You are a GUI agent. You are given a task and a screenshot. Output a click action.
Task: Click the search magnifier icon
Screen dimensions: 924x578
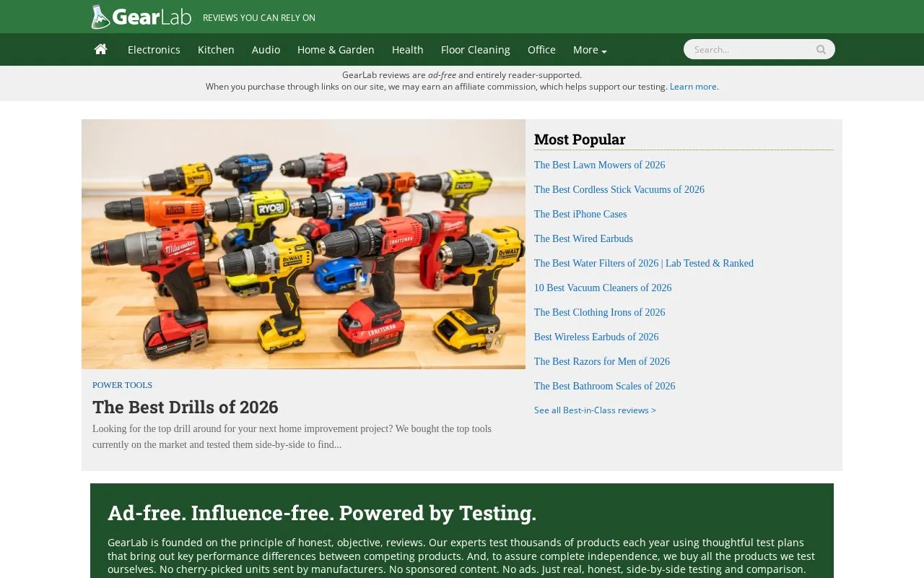pos(821,49)
